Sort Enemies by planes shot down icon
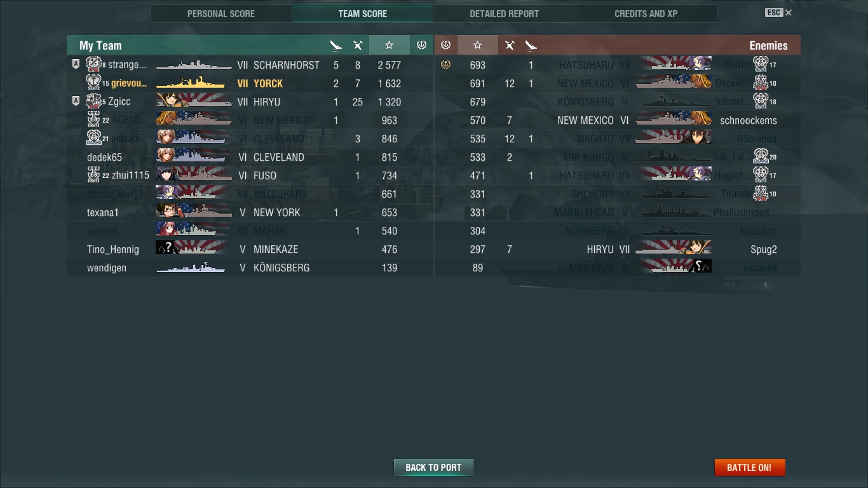 tap(510, 45)
